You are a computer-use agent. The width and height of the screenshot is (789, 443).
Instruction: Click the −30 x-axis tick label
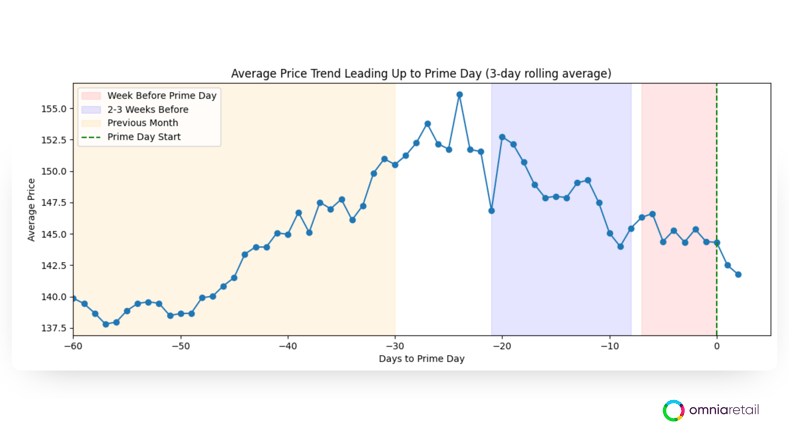point(395,346)
